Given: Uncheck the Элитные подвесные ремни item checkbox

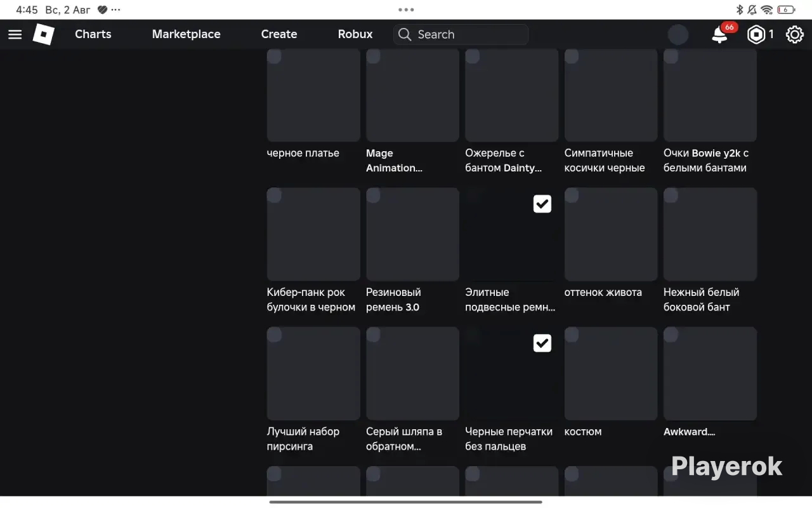Looking at the screenshot, I should point(542,204).
